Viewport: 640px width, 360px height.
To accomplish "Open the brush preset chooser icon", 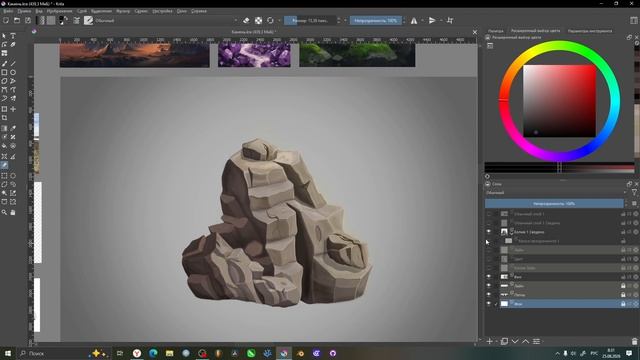I will coord(88,20).
